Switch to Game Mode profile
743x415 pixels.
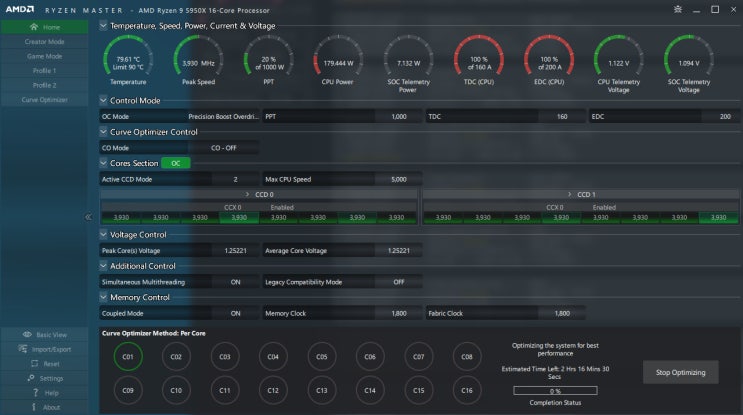pyautogui.click(x=44, y=56)
